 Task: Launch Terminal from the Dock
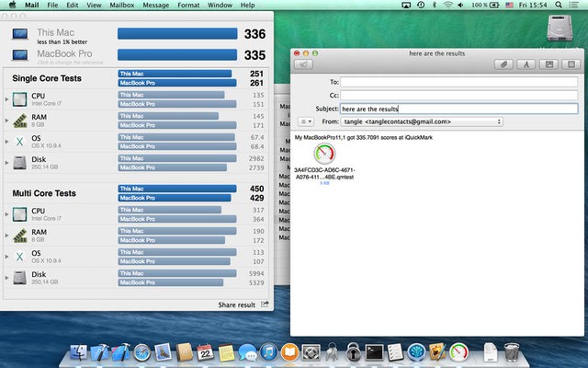[374, 353]
